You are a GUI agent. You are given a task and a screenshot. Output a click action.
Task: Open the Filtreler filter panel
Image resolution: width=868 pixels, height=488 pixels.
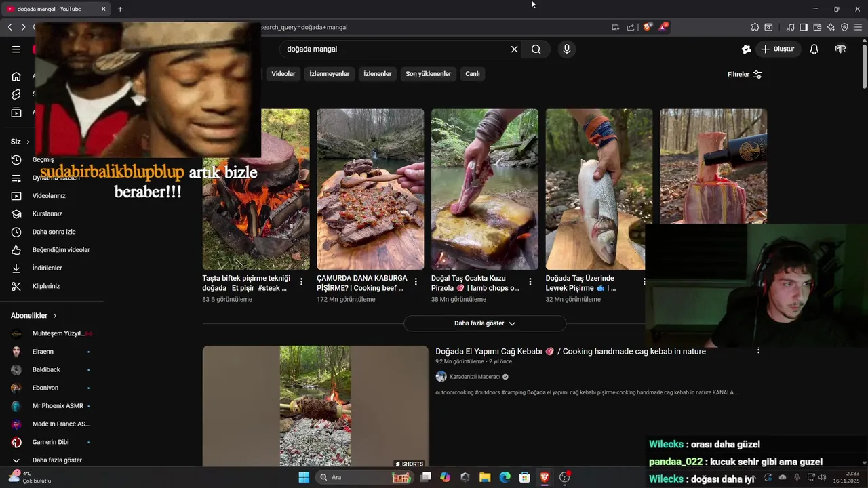click(x=745, y=74)
